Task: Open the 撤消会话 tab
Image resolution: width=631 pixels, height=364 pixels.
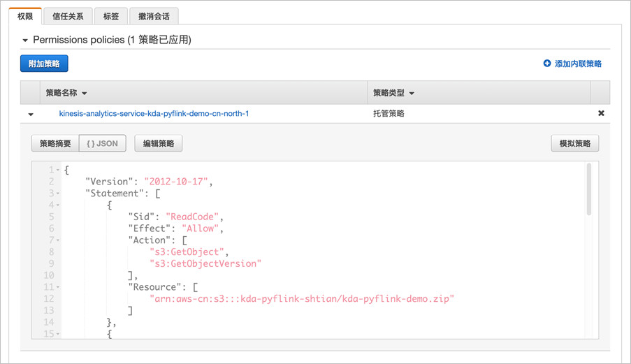Action: coord(154,16)
